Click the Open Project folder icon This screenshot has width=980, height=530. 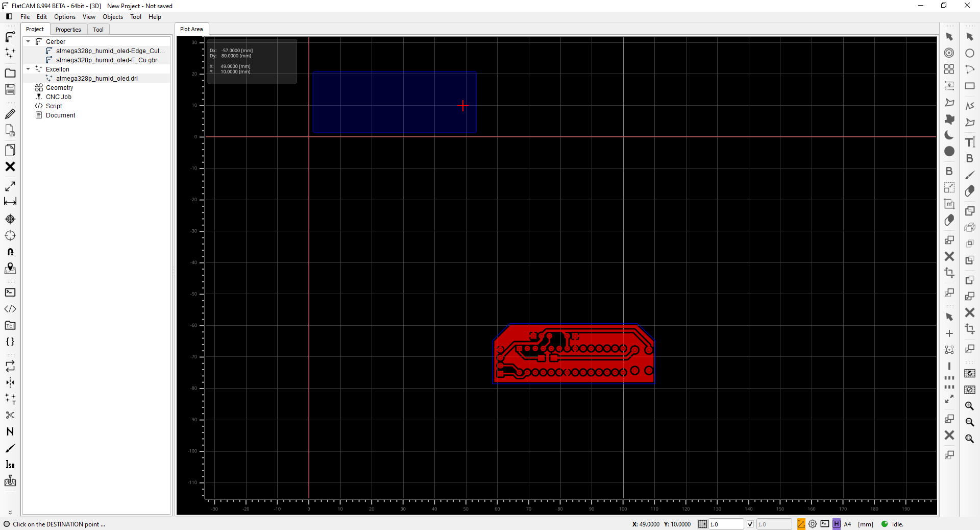point(10,73)
